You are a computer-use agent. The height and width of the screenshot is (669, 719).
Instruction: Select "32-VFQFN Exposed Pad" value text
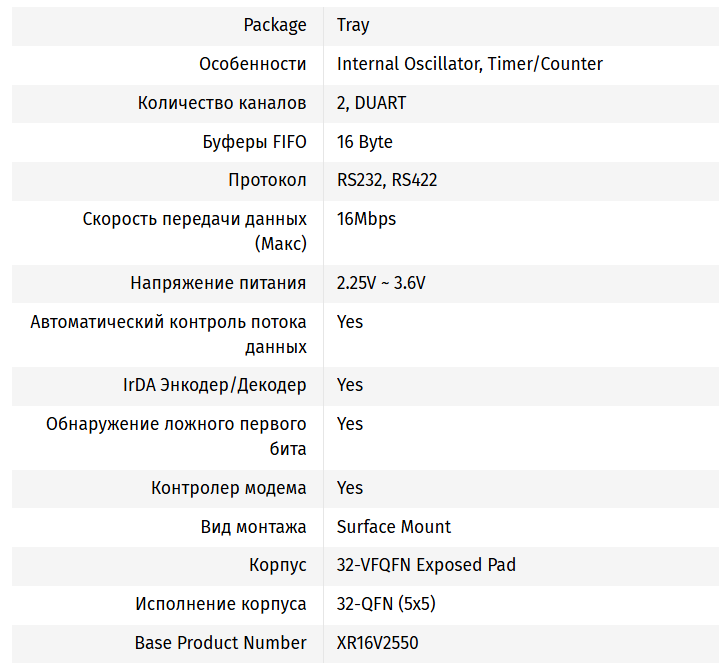coord(426,565)
